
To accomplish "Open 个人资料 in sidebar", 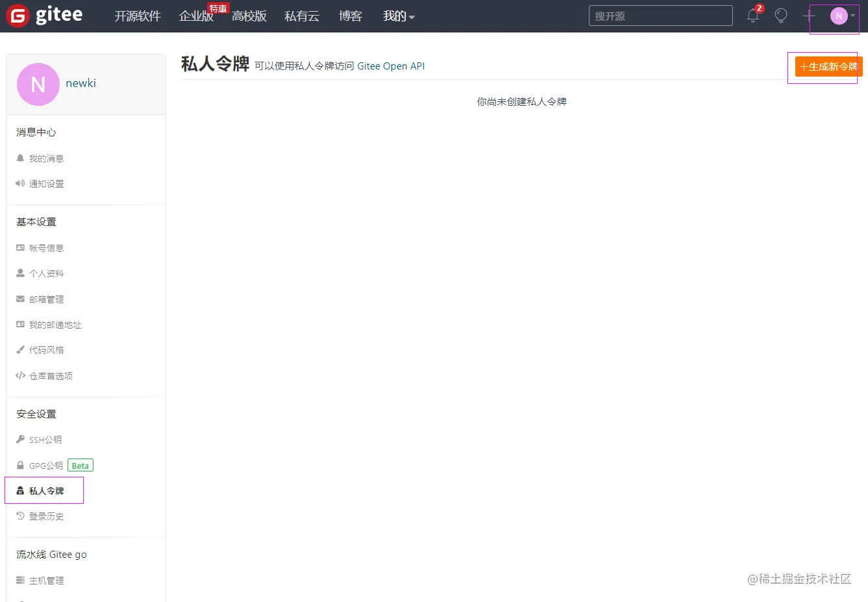I will pos(46,273).
